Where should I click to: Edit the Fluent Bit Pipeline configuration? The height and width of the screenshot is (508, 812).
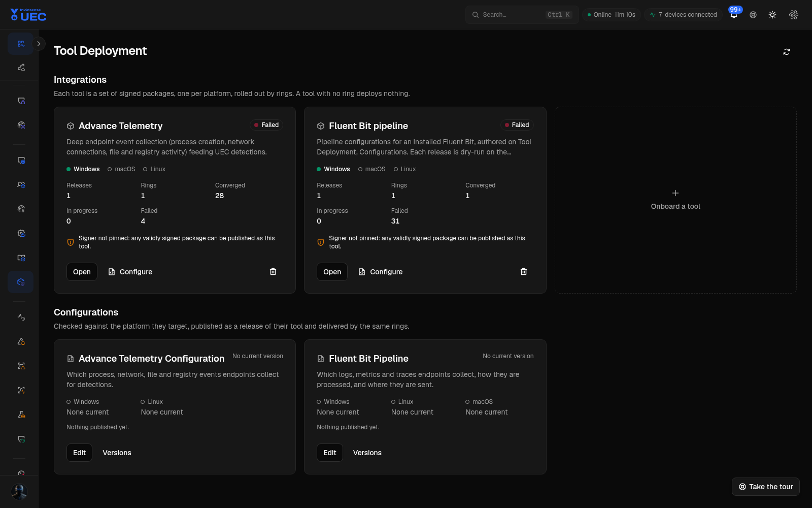pos(330,453)
